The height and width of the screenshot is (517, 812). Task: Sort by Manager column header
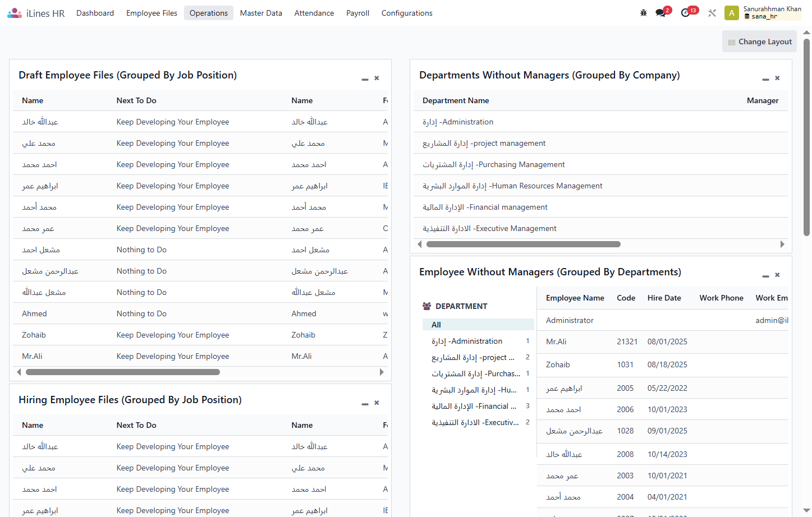763,100
